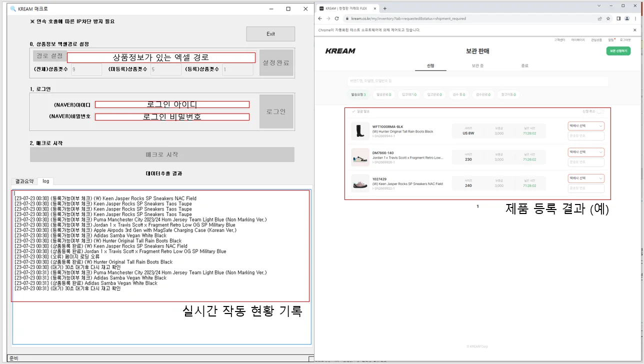Open the 마이페이지 link
This screenshot has height=364, width=644.
click(578, 39)
